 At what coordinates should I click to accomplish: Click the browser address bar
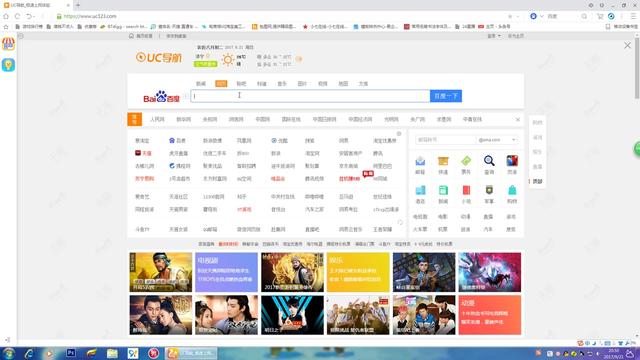click(x=282, y=16)
